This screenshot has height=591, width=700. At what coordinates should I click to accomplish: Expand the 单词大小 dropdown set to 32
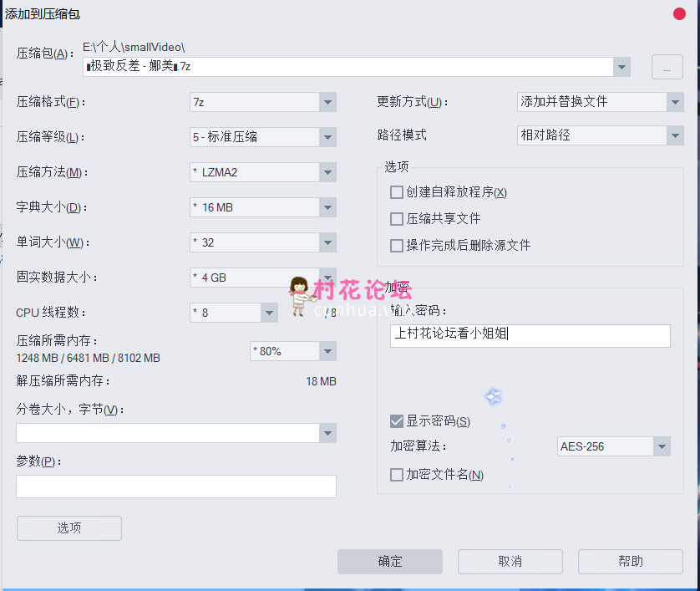[x=327, y=242]
